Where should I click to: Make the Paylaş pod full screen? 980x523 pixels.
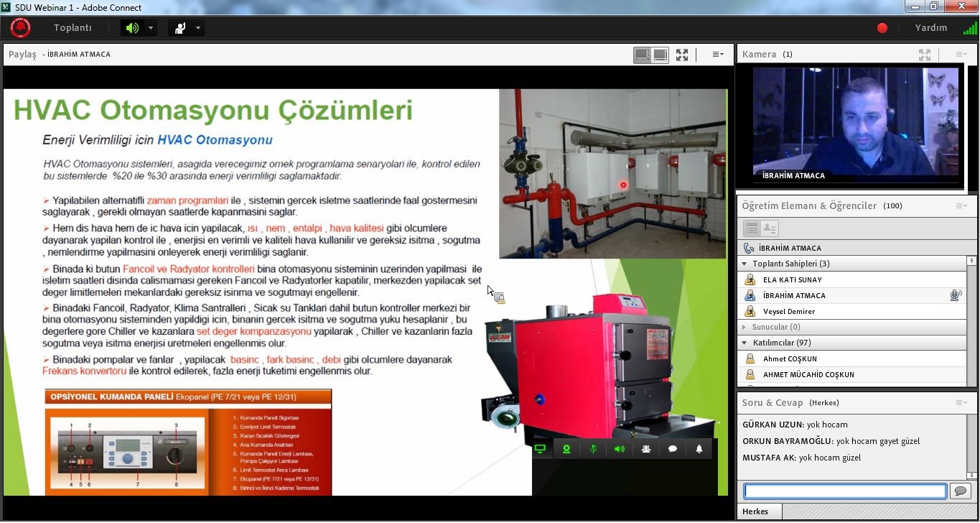coord(682,55)
